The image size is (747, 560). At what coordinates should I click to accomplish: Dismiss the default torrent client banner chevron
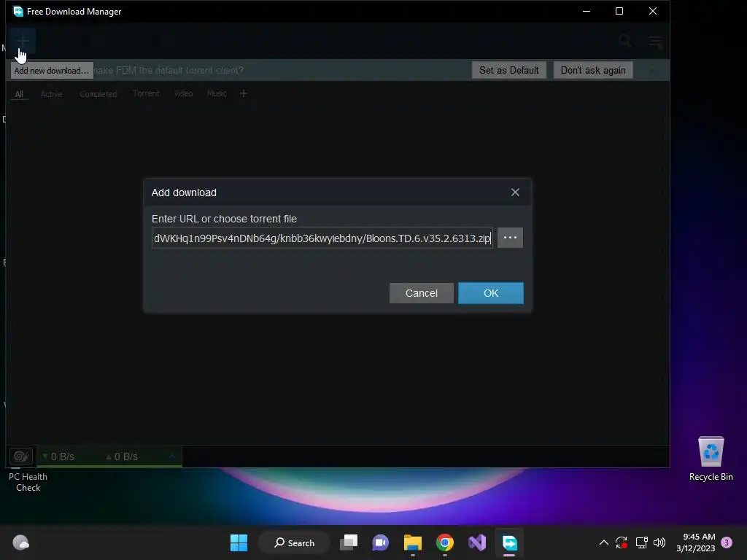pos(652,71)
